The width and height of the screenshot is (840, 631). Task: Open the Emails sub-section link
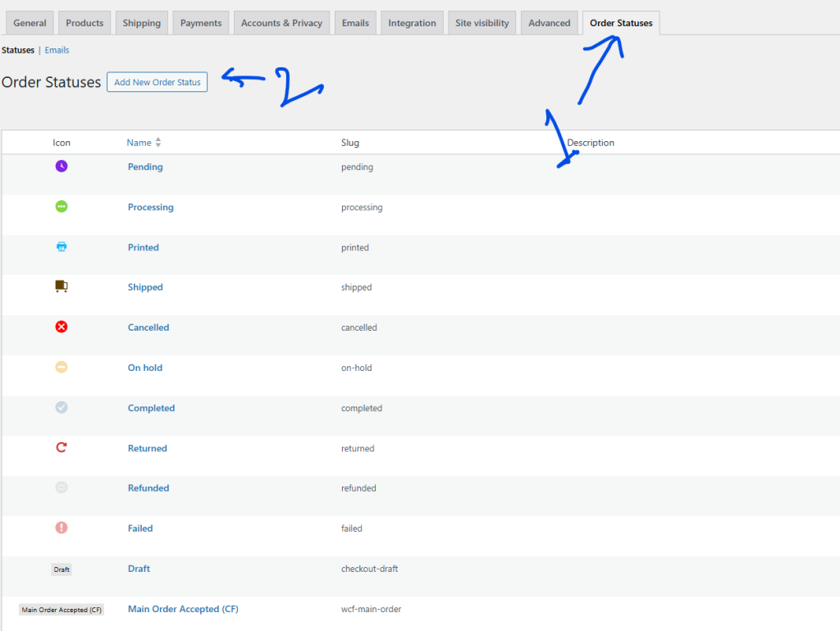tap(57, 50)
